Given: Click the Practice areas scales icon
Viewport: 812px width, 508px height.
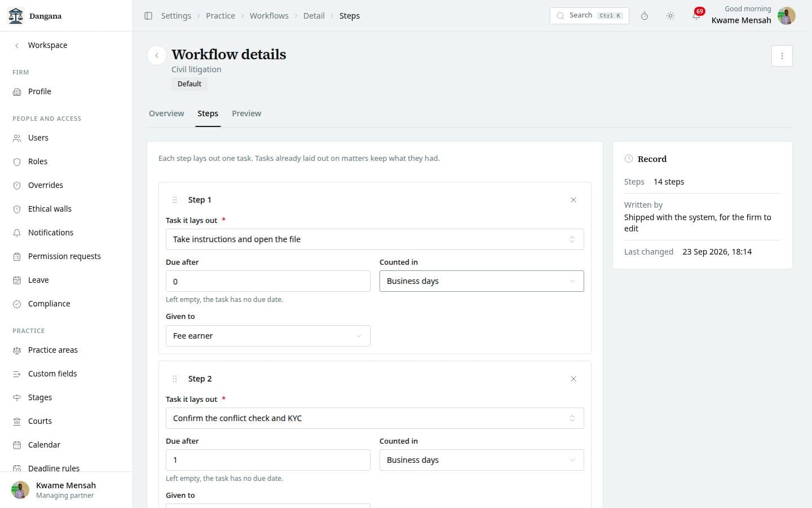Looking at the screenshot, I should pos(17,350).
